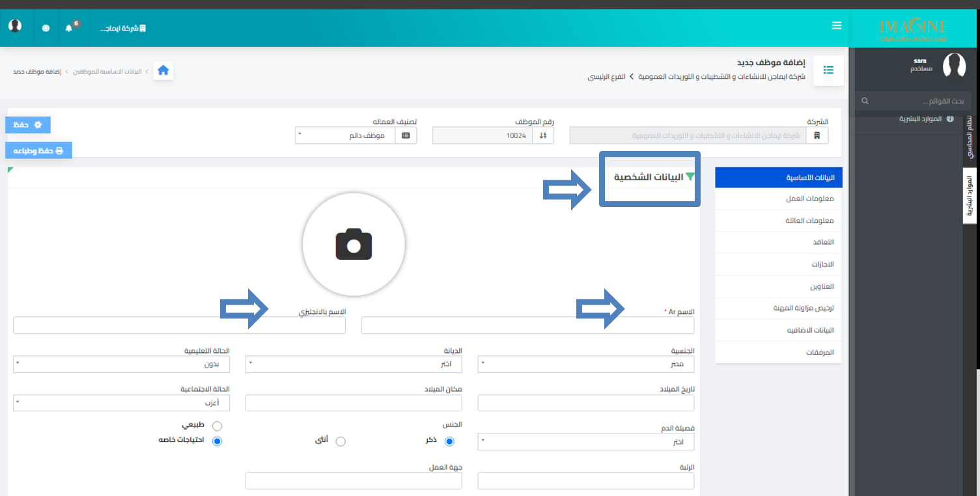980x496 pixels.
Task: Select the ذكر gender radio
Action: coord(449,441)
